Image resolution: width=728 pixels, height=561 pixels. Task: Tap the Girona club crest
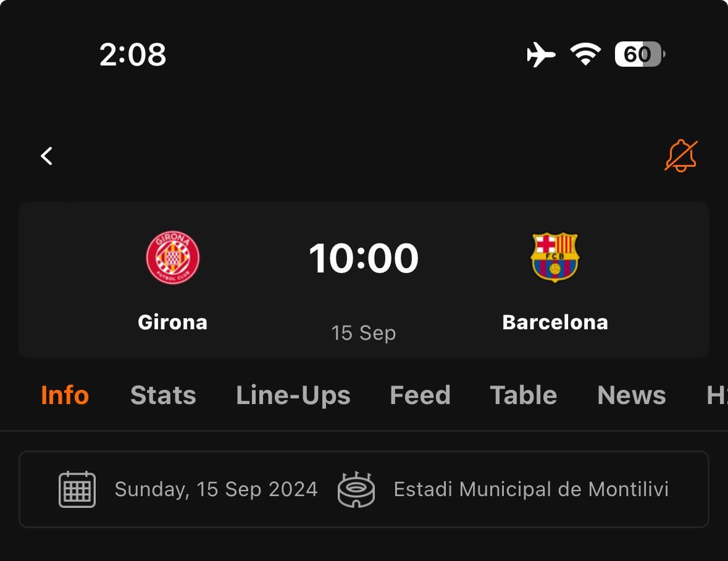point(173,258)
